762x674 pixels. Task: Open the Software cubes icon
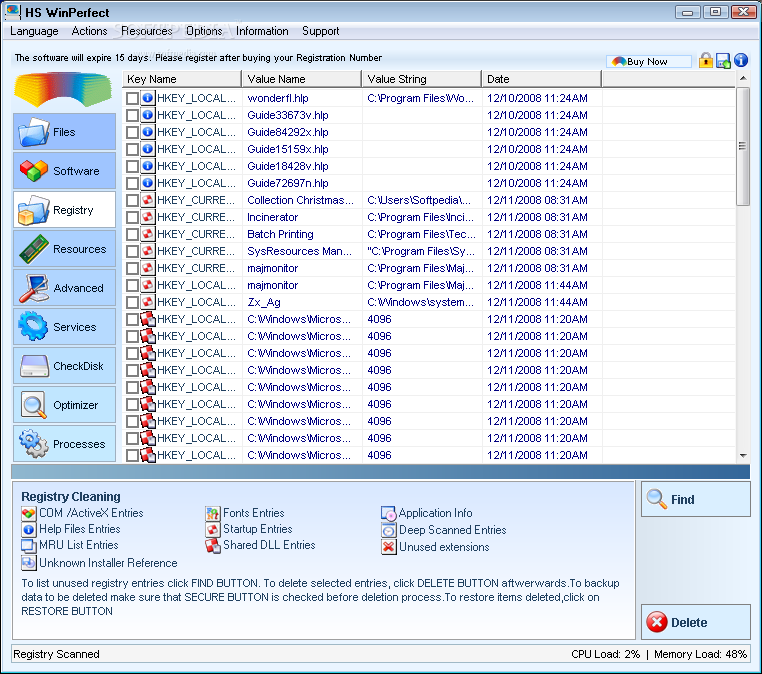point(34,171)
